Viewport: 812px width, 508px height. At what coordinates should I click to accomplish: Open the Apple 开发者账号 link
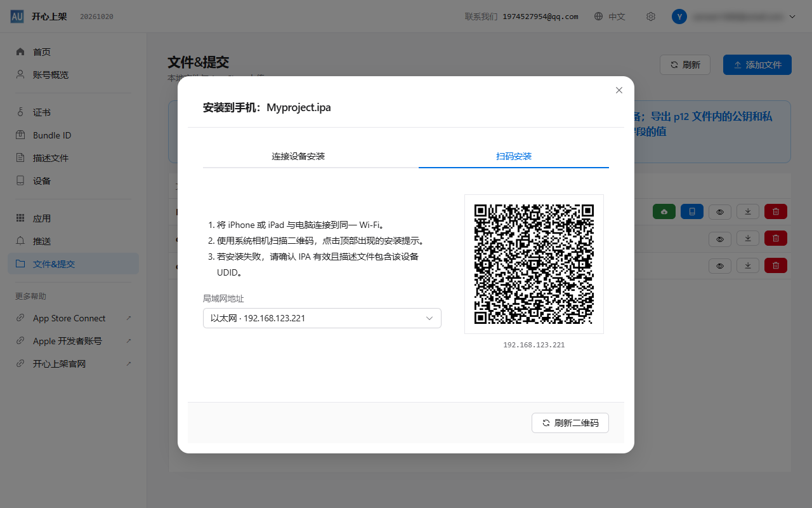pyautogui.click(x=73, y=341)
